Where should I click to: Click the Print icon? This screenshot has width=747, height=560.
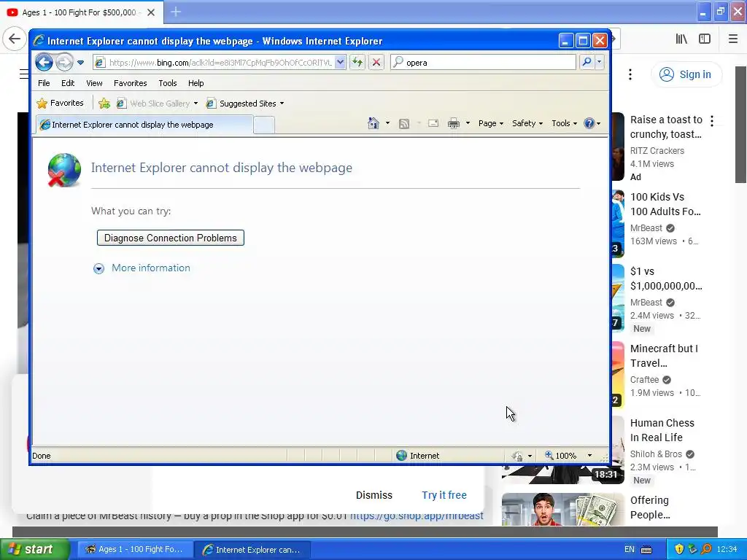click(454, 123)
